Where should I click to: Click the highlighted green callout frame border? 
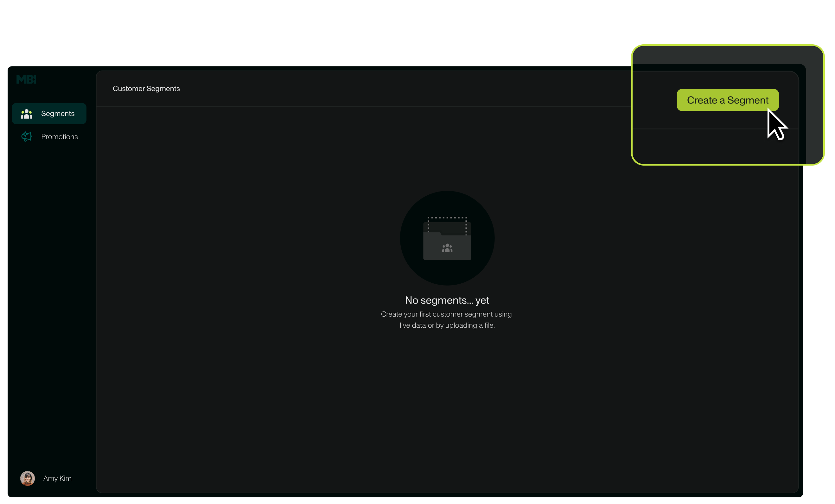pyautogui.click(x=728, y=45)
